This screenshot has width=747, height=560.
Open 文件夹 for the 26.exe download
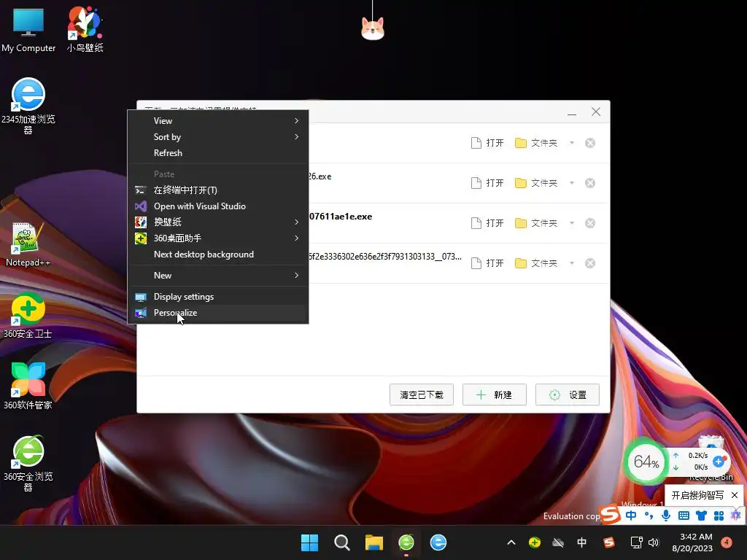[x=536, y=183]
